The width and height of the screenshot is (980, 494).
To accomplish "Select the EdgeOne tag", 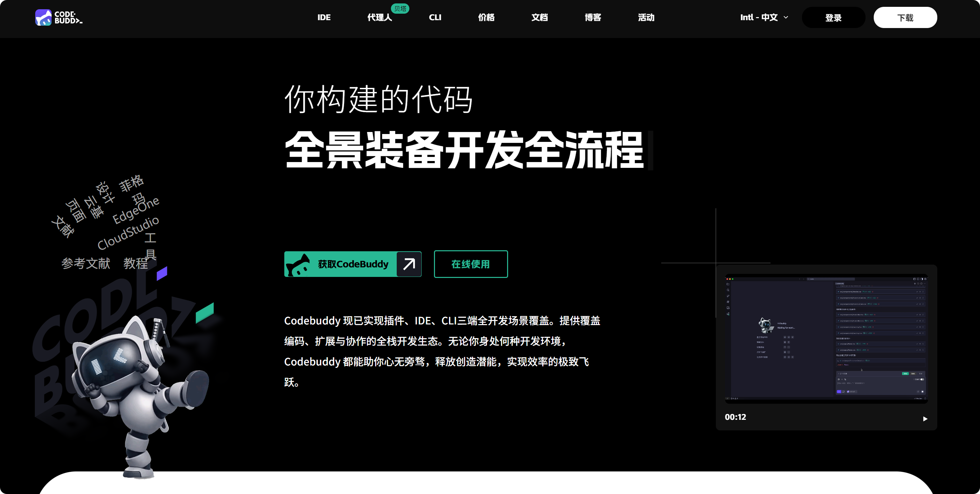I will coord(136,211).
